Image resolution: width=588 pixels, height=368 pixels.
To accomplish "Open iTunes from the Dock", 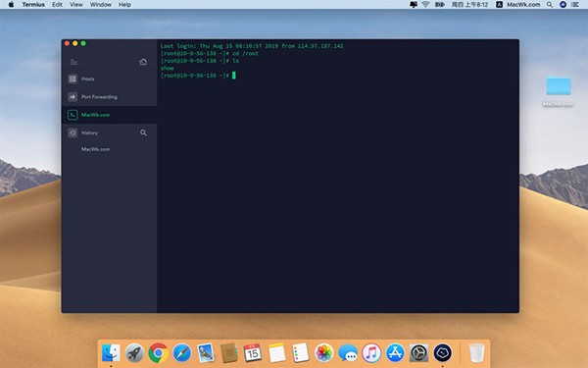I will [x=371, y=353].
